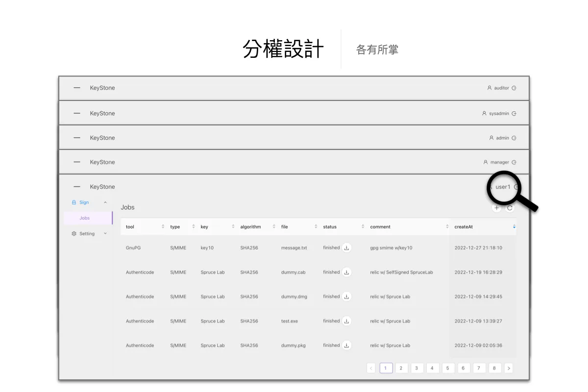
Task: Toggle sorting on the tool column
Action: click(x=162, y=226)
